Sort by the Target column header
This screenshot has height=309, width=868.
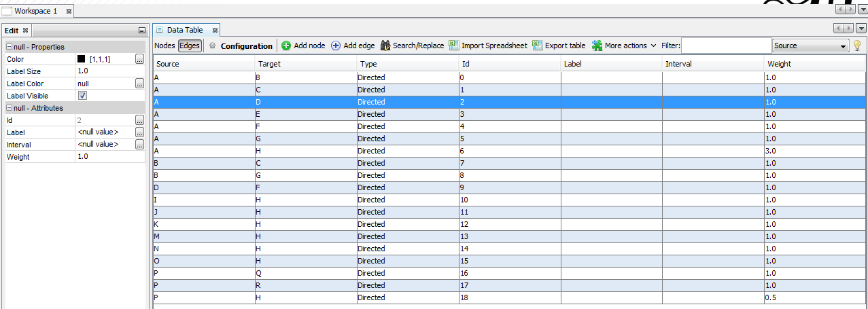[306, 64]
